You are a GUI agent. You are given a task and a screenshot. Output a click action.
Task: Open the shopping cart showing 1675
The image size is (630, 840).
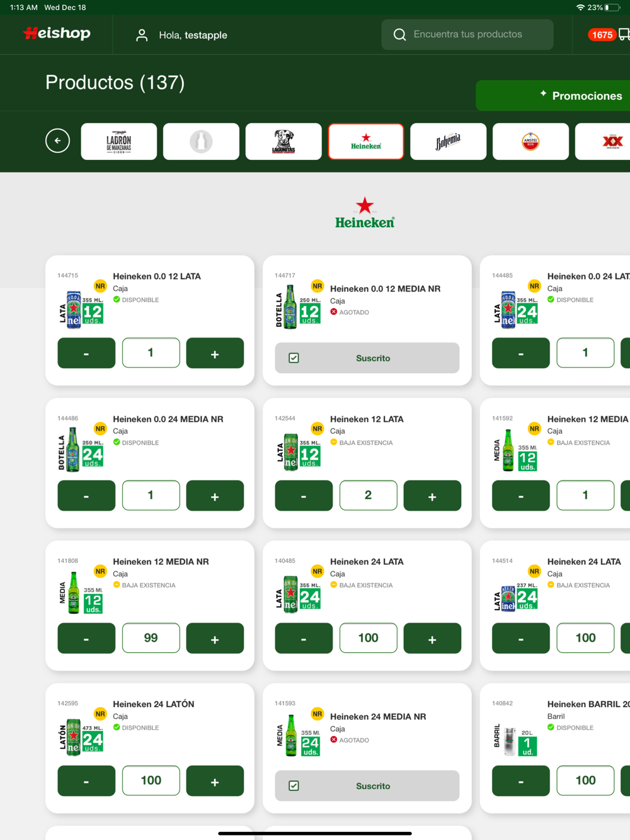click(x=609, y=35)
